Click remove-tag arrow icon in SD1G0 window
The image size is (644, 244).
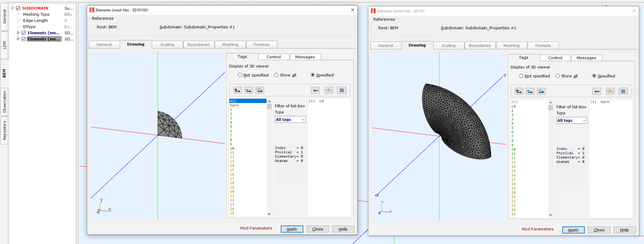pos(530,91)
